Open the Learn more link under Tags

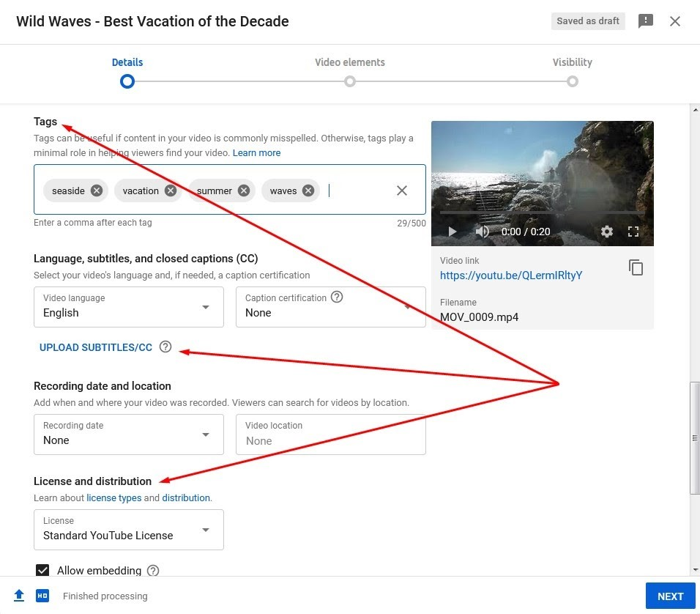(x=257, y=153)
